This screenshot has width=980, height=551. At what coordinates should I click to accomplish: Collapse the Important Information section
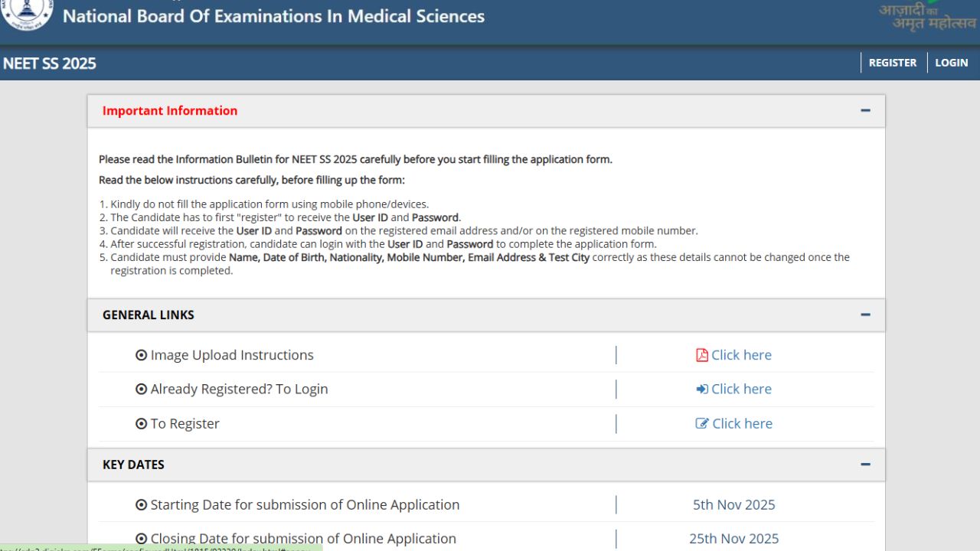(x=865, y=111)
